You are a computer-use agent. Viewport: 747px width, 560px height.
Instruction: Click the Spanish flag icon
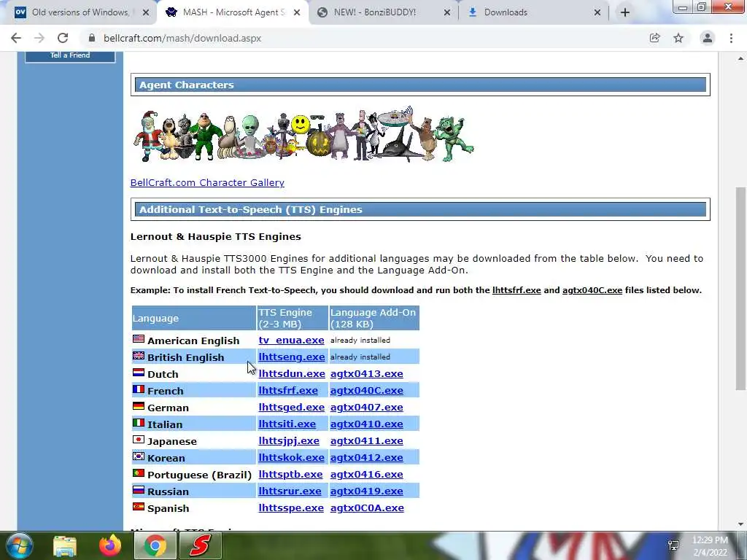pos(139,507)
